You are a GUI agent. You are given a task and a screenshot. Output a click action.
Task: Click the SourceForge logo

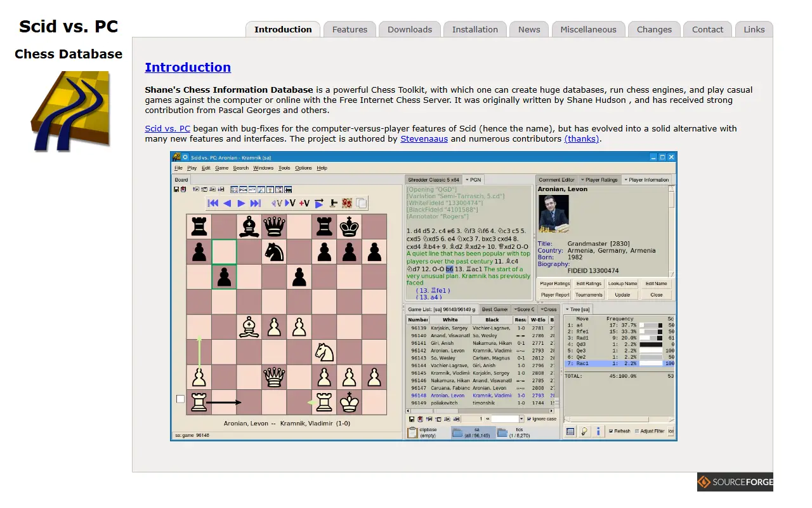[735, 482]
